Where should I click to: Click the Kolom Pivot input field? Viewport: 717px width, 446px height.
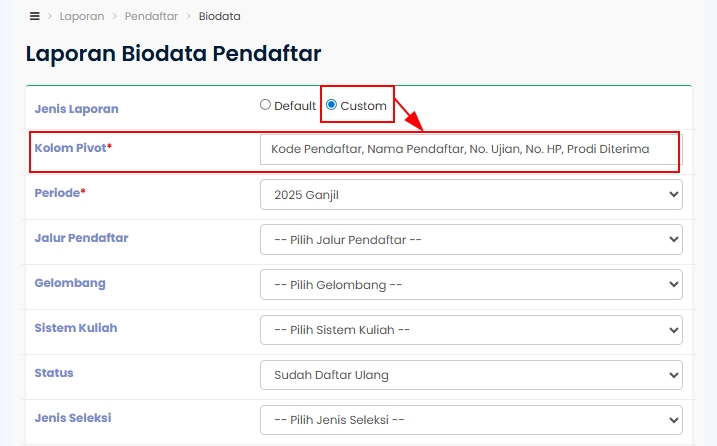point(470,149)
